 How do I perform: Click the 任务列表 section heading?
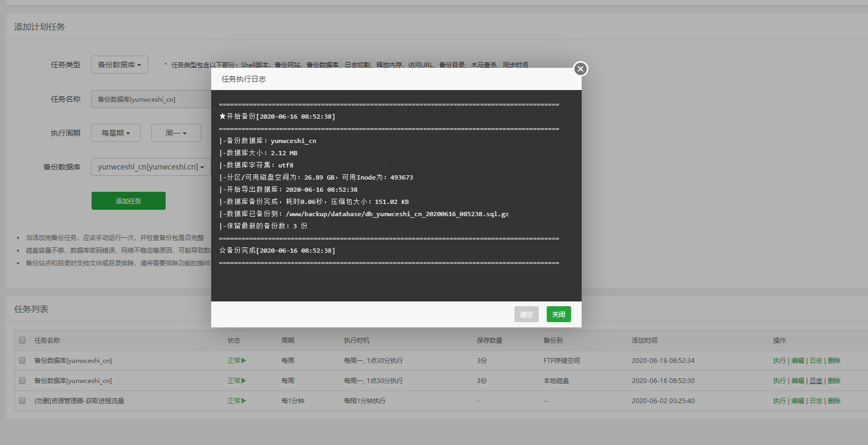tap(31, 309)
